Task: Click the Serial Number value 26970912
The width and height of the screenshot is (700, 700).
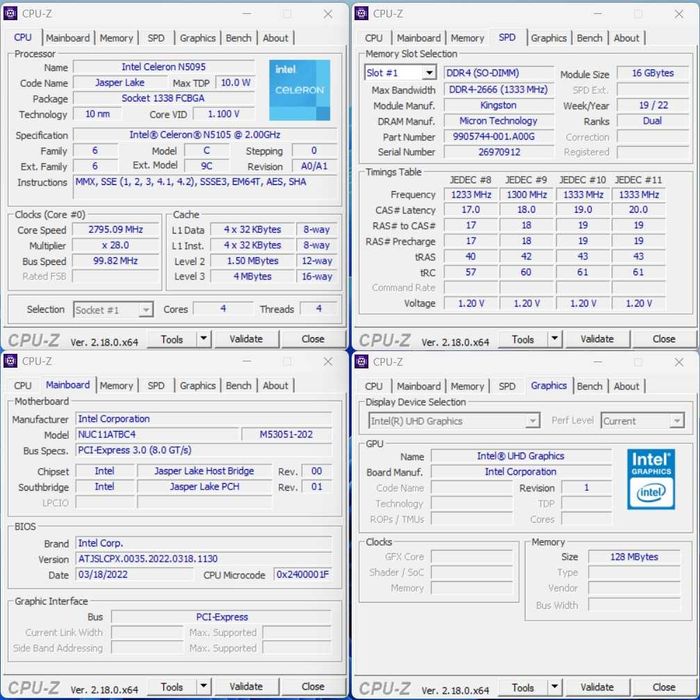Action: [x=499, y=152]
